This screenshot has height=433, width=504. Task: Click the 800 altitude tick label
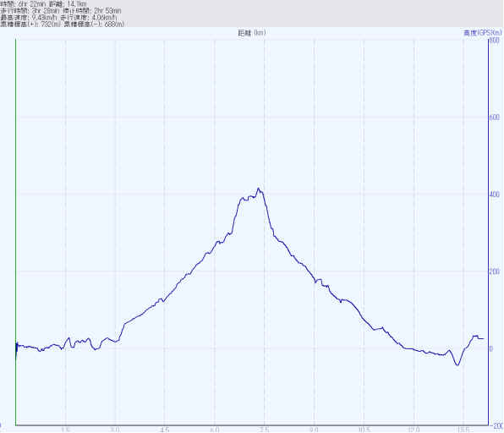pyautogui.click(x=495, y=41)
